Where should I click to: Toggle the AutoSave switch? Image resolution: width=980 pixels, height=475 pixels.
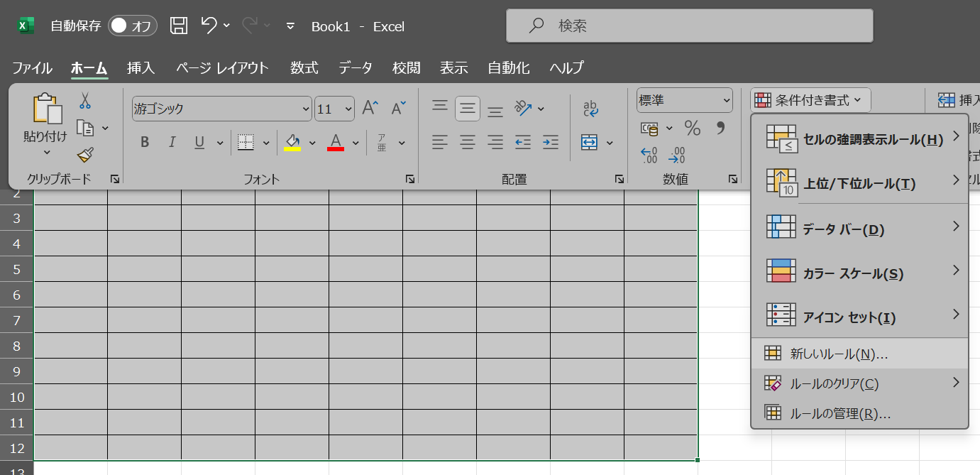click(132, 26)
